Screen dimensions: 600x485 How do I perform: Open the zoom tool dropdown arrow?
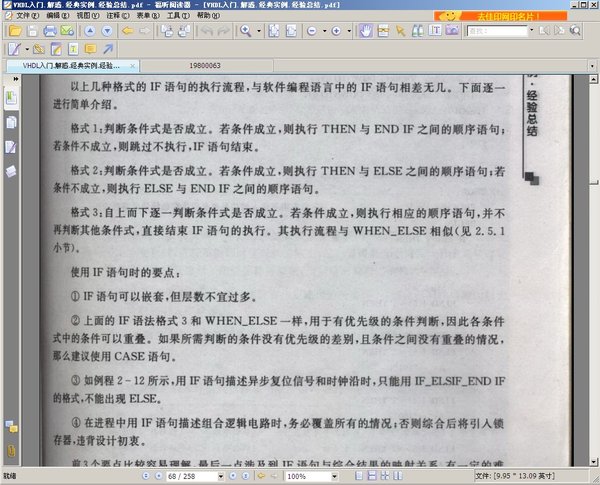(x=259, y=31)
